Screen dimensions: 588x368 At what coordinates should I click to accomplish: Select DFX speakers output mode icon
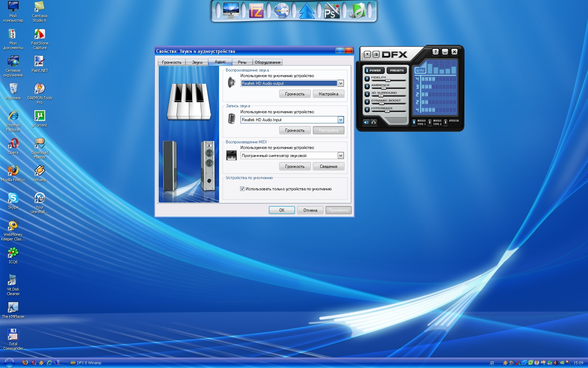click(366, 122)
